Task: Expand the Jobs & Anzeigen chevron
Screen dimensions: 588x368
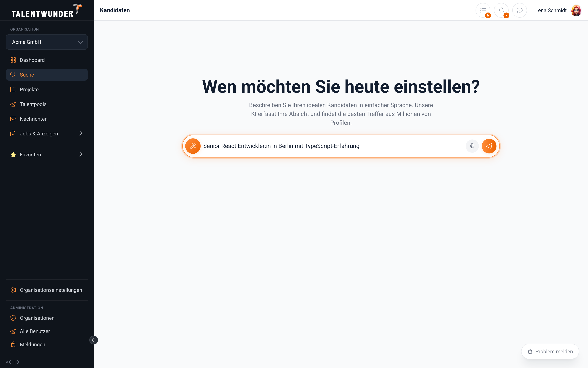Action: pos(81,133)
